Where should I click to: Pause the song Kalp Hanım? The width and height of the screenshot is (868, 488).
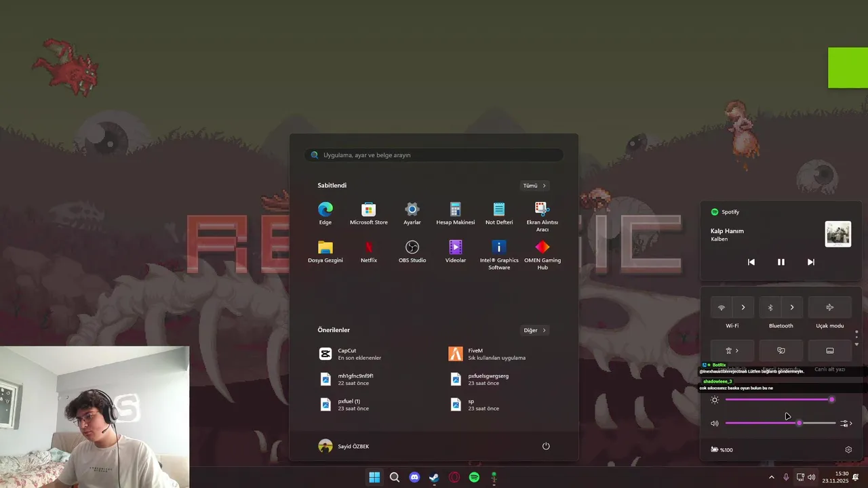781,262
